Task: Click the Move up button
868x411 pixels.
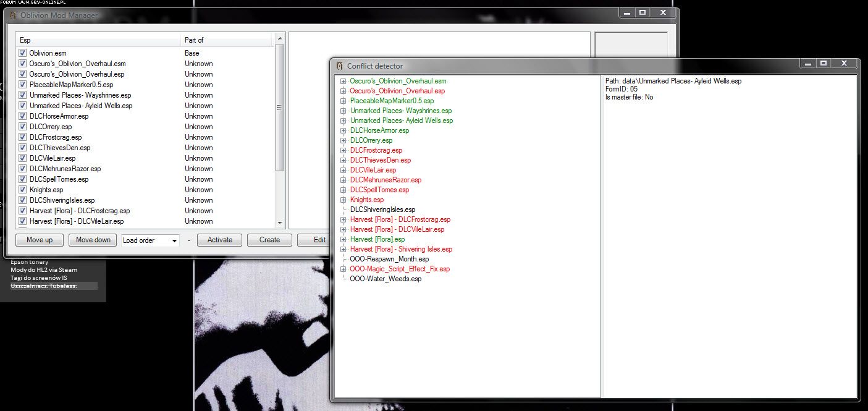Action: (40, 240)
